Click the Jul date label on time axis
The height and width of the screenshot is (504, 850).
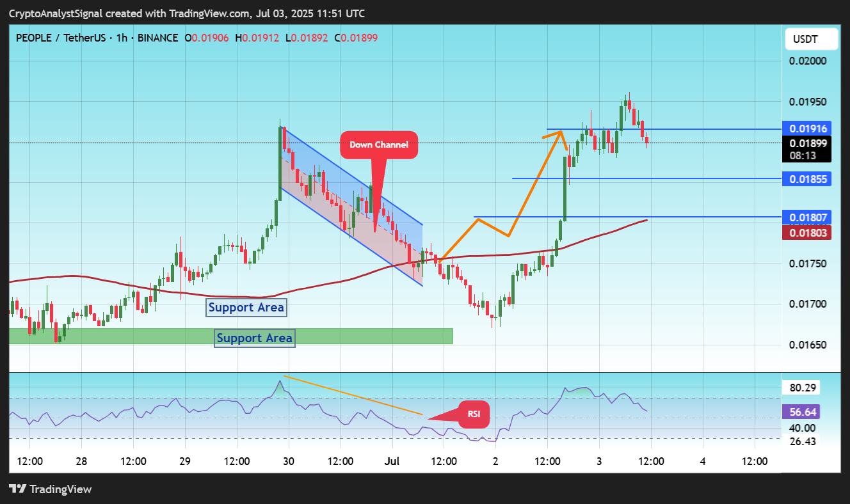pos(392,461)
